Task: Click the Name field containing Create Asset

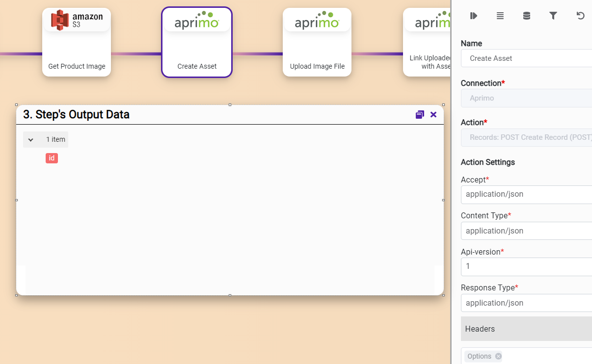Action: pyautogui.click(x=526, y=58)
